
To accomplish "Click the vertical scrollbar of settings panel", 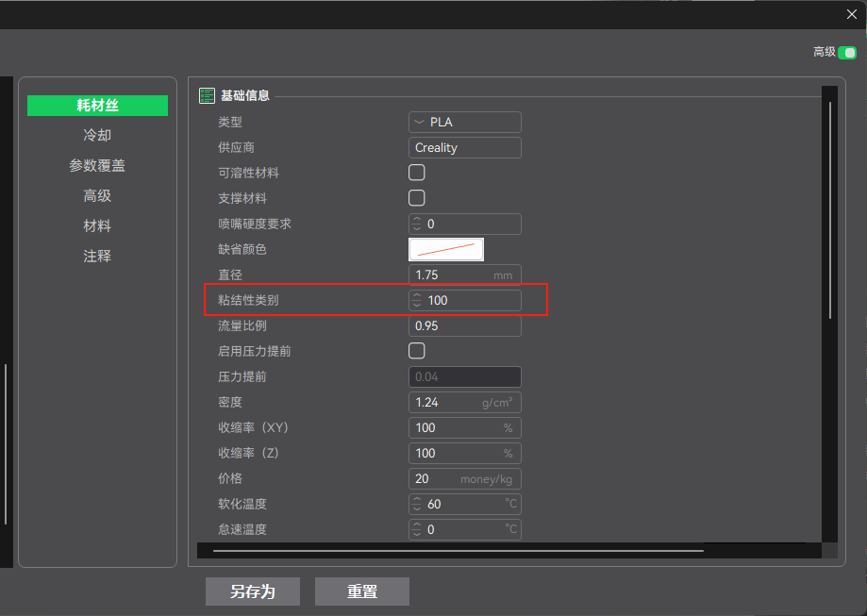I will 830,209.
